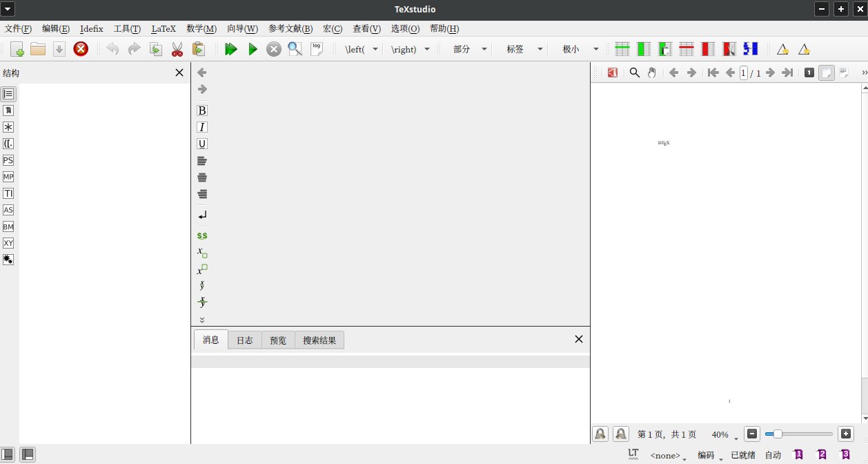Stop the current compilation
The image size is (868, 464).
point(273,49)
